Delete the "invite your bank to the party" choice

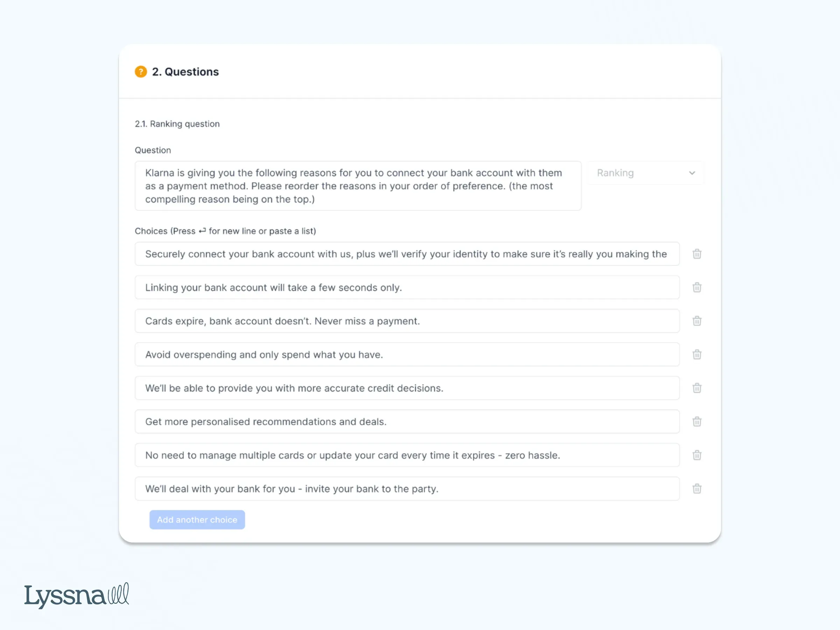click(x=697, y=489)
